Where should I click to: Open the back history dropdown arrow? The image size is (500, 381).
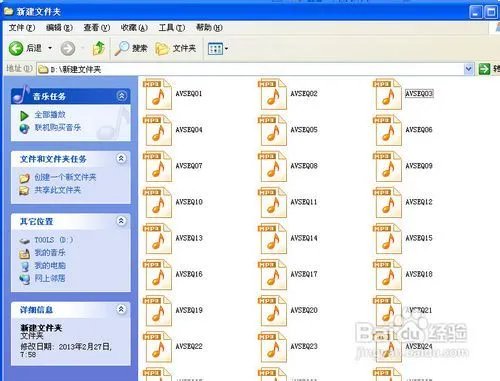click(50, 49)
